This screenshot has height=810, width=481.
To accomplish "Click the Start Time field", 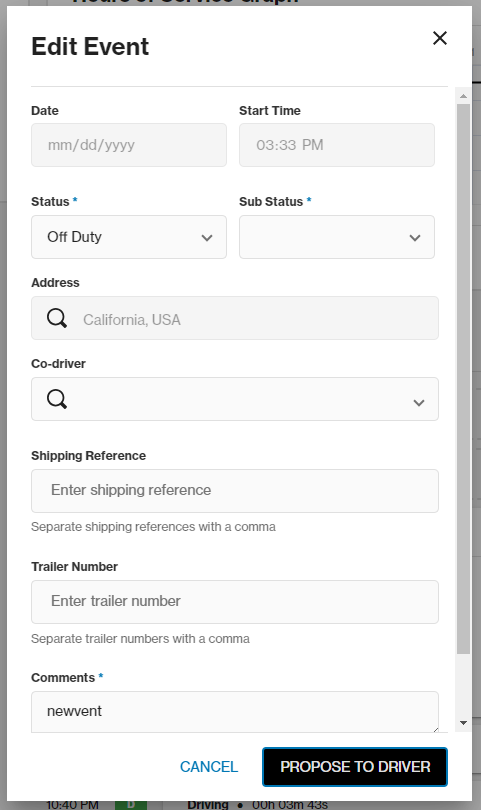I will tap(337, 145).
